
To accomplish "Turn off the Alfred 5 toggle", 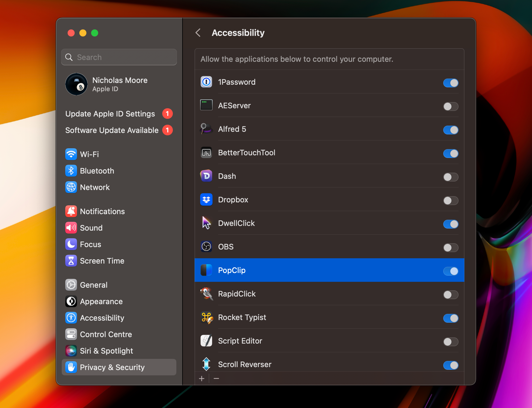I will point(451,130).
